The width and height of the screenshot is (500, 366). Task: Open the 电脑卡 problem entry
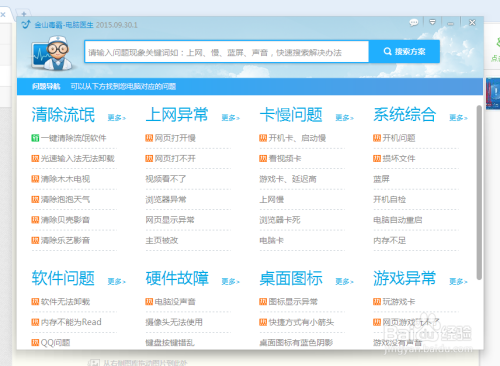(x=271, y=240)
